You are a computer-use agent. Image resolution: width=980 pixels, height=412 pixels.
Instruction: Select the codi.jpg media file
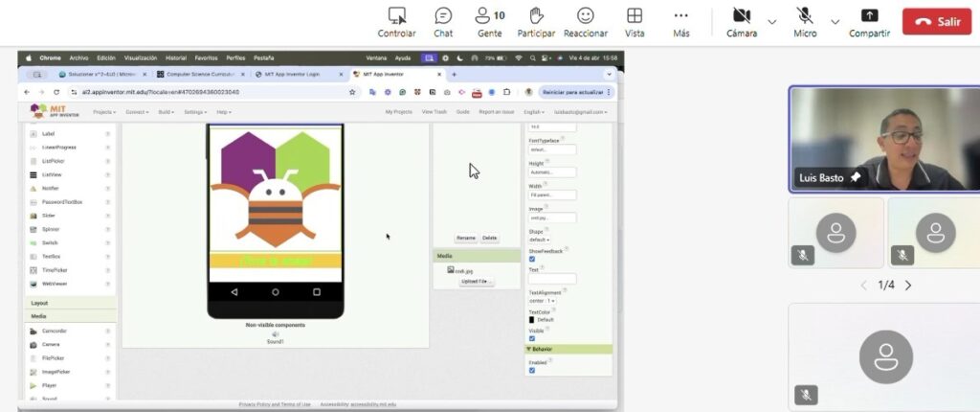(460, 270)
